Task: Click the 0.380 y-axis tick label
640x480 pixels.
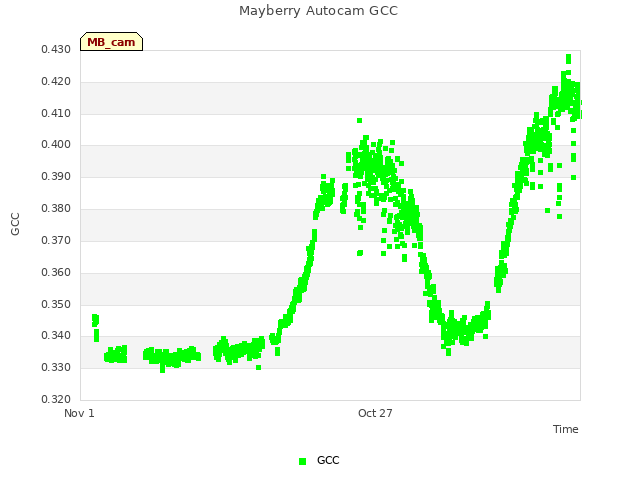Action: 56,209
